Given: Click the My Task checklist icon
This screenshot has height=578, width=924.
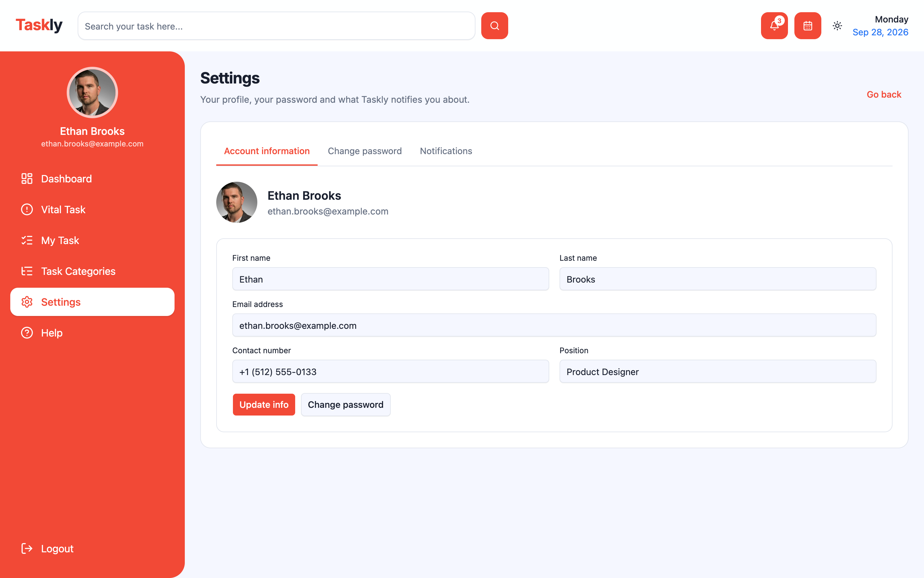Looking at the screenshot, I should coord(27,241).
